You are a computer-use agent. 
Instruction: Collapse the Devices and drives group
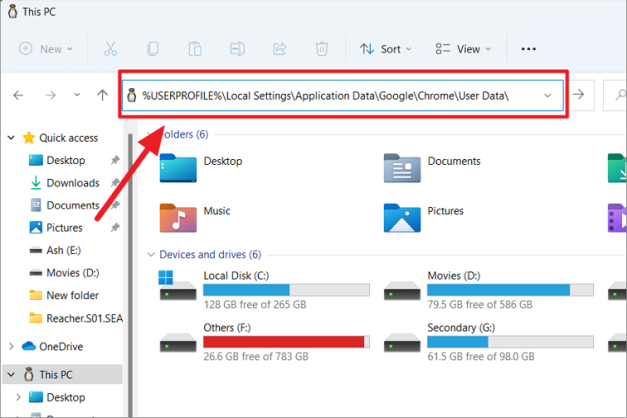[x=151, y=255]
